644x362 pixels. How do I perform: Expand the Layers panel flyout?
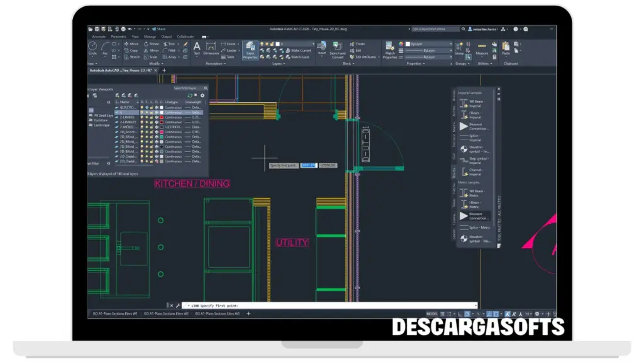pos(279,63)
